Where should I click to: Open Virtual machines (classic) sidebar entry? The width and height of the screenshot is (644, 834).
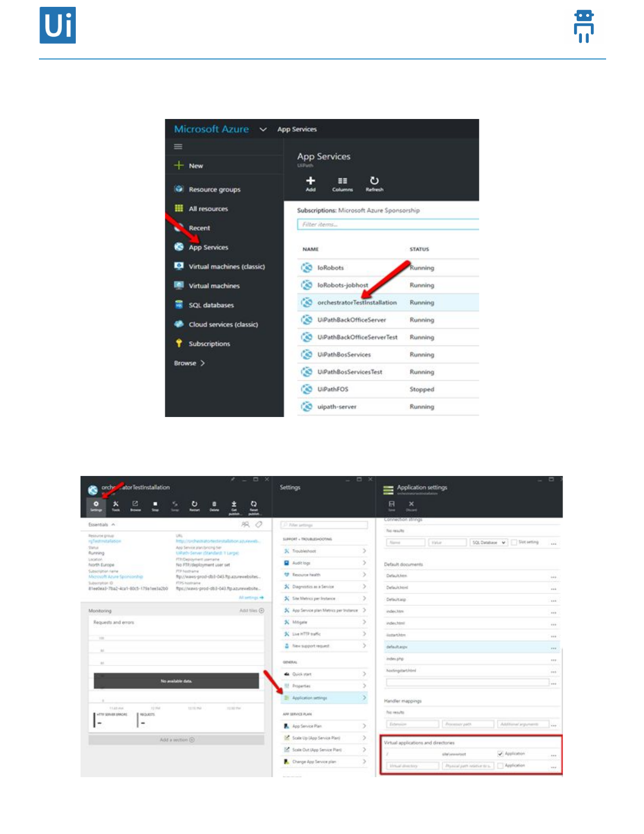(220, 266)
